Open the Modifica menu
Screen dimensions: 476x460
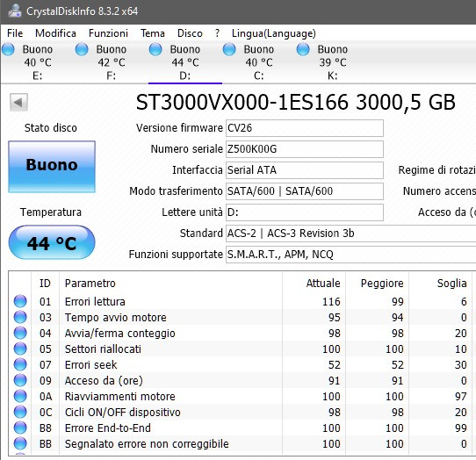[x=55, y=33]
